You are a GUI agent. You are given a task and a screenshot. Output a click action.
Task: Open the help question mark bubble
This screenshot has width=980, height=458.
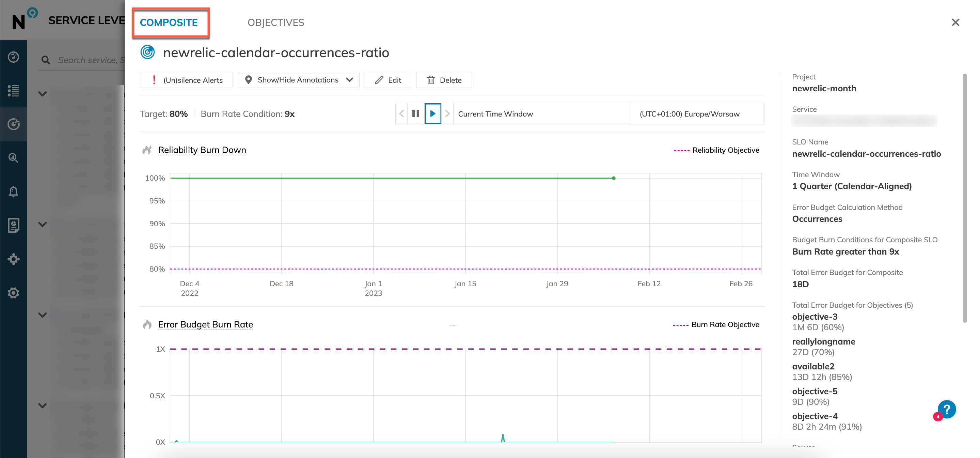pos(947,410)
